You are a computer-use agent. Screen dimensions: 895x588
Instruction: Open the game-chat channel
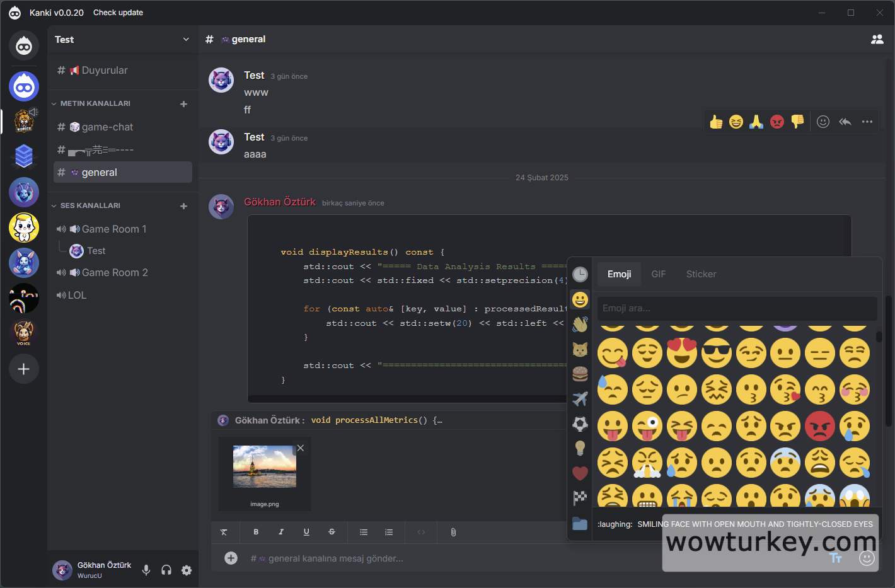point(107,127)
